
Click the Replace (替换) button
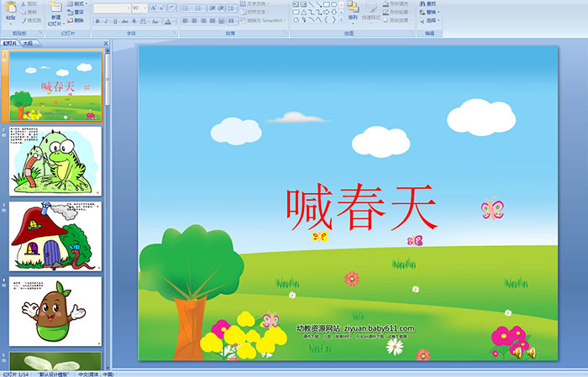[x=430, y=12]
